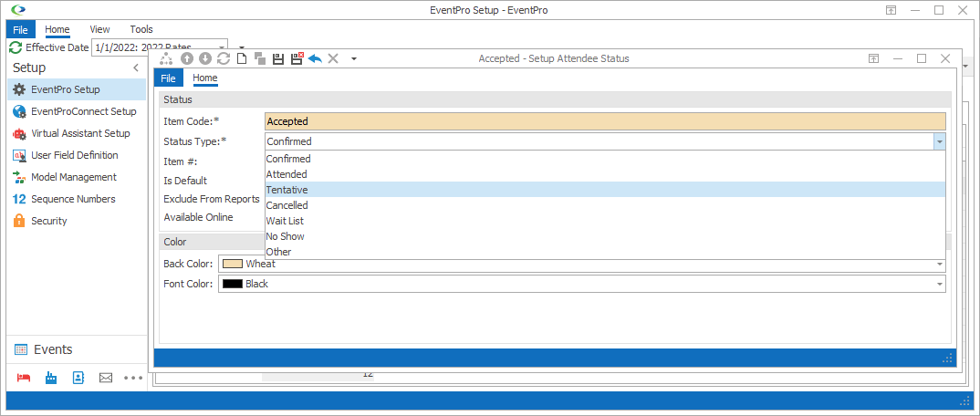
Task: Click the red bed accommodations icon
Action: click(x=23, y=378)
